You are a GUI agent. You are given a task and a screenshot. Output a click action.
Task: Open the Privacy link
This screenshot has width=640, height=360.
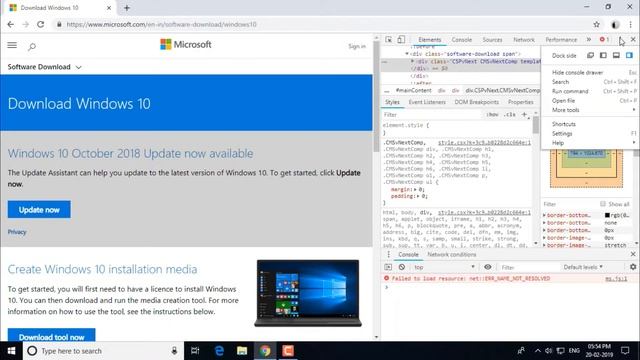click(17, 232)
